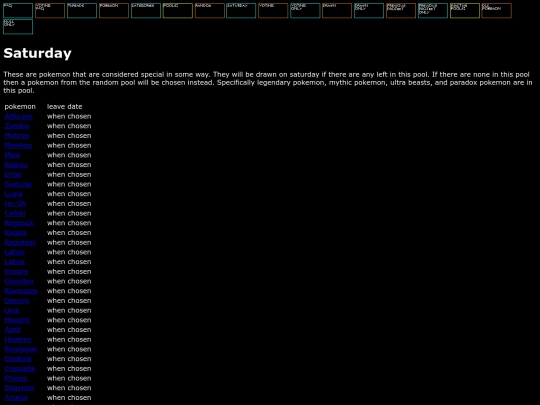Screen dimensions: 540x405
Task: Click the Kyogre link
Action: tap(16, 271)
